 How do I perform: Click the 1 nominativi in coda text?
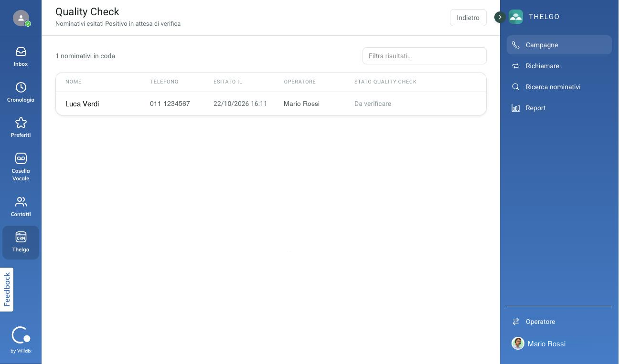[x=85, y=56]
